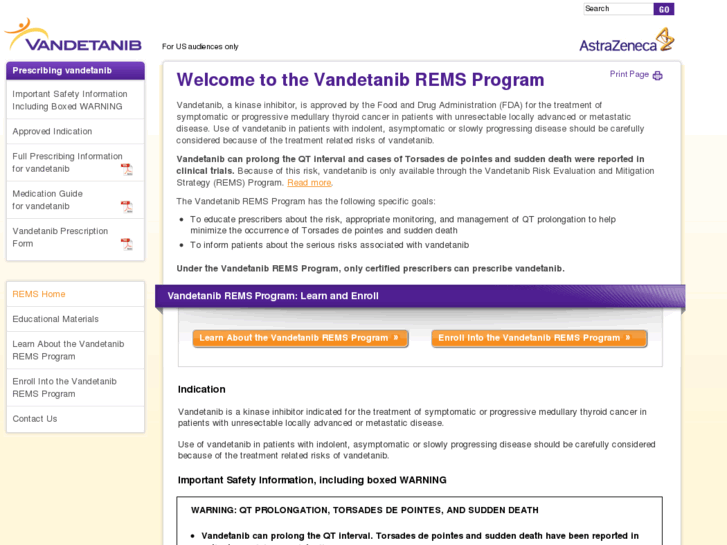This screenshot has width=727, height=545.
Task: Click orange Learn About the Vandetanib REMS Program button
Action: 300,338
